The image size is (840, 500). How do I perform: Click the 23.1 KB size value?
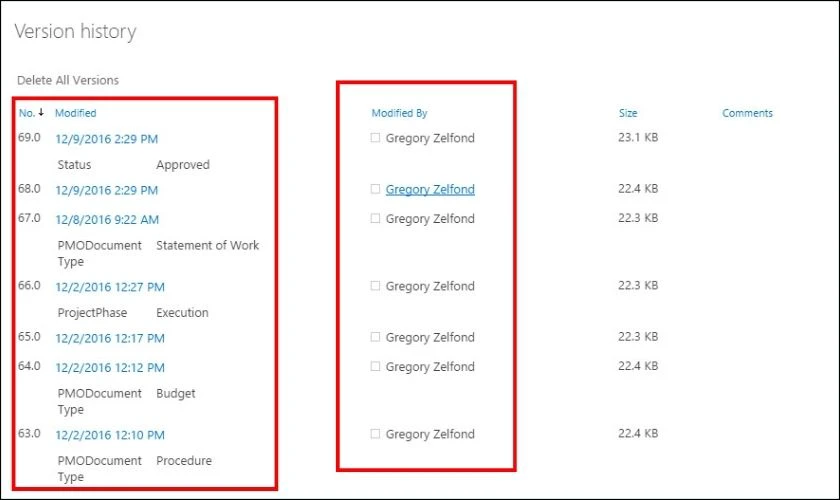tap(638, 137)
